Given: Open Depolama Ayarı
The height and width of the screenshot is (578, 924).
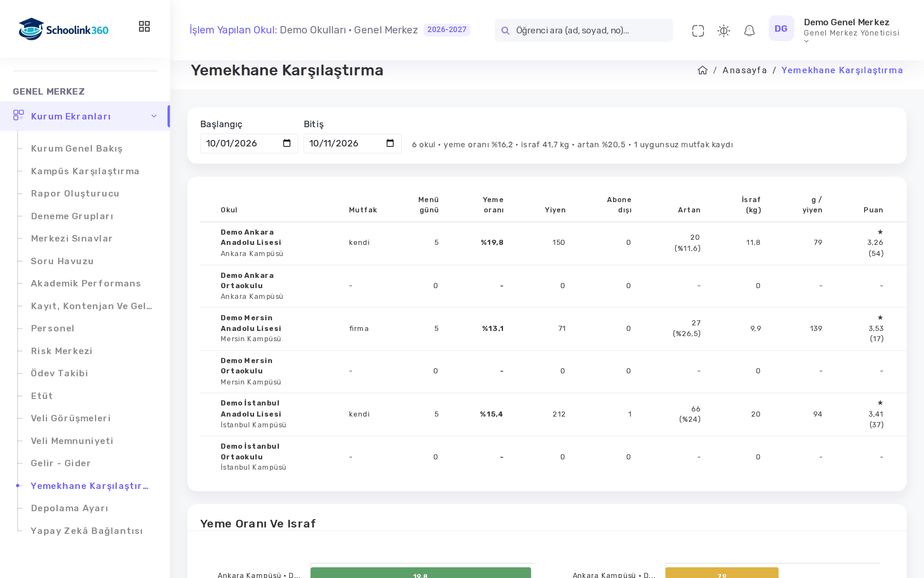Looking at the screenshot, I should click(x=69, y=508).
